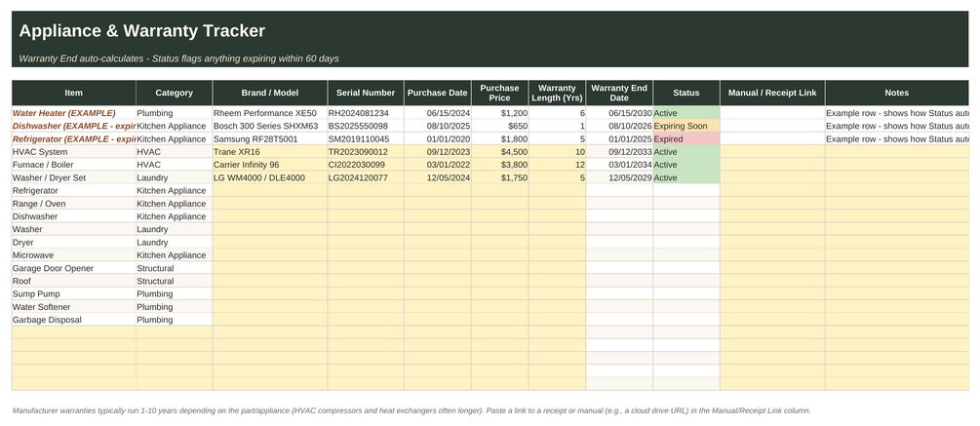The width and height of the screenshot is (980, 426).
Task: Select serial number TR2023090012
Action: coord(366,152)
